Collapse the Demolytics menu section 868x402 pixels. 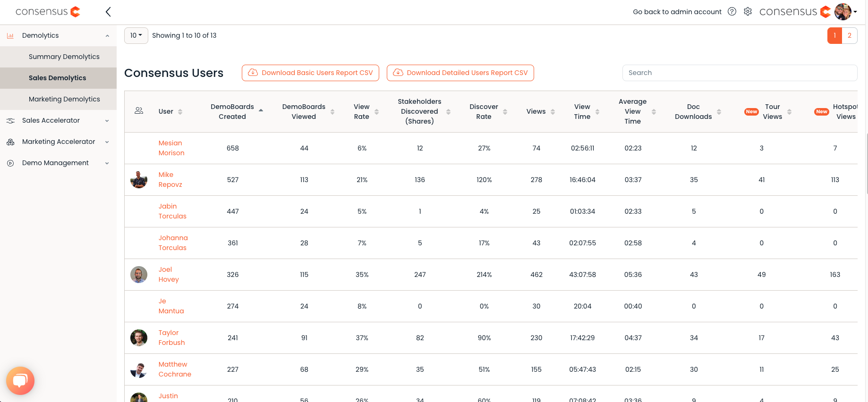tap(107, 36)
